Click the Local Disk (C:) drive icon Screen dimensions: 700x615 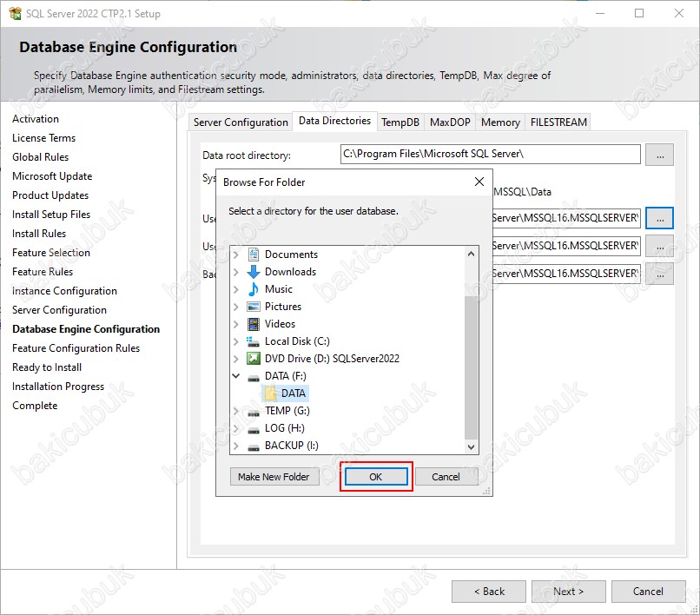(253, 341)
